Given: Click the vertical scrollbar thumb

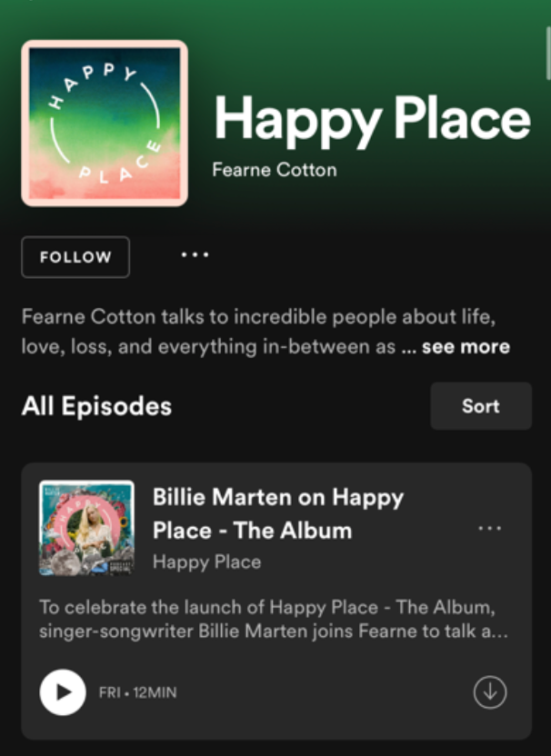Looking at the screenshot, I should (x=547, y=54).
